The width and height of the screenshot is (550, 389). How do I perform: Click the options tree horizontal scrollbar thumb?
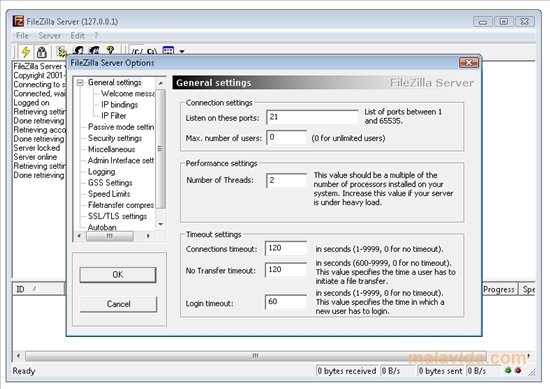pos(109,236)
